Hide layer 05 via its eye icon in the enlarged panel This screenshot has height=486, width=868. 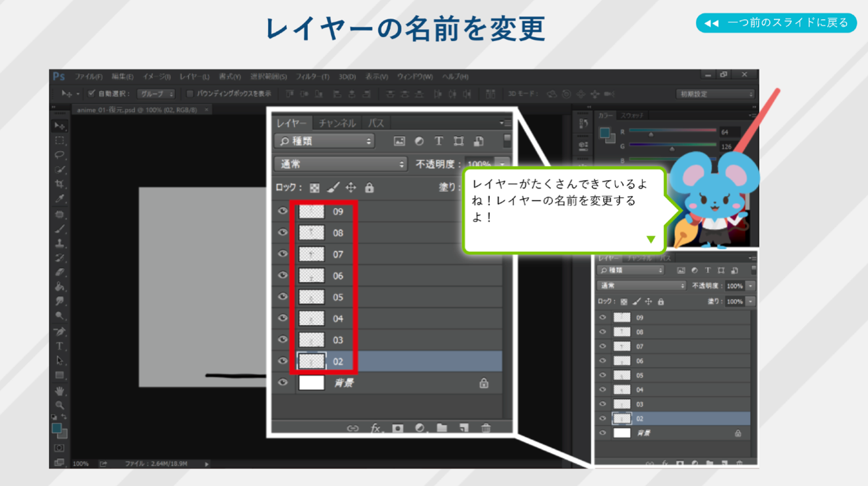point(283,297)
